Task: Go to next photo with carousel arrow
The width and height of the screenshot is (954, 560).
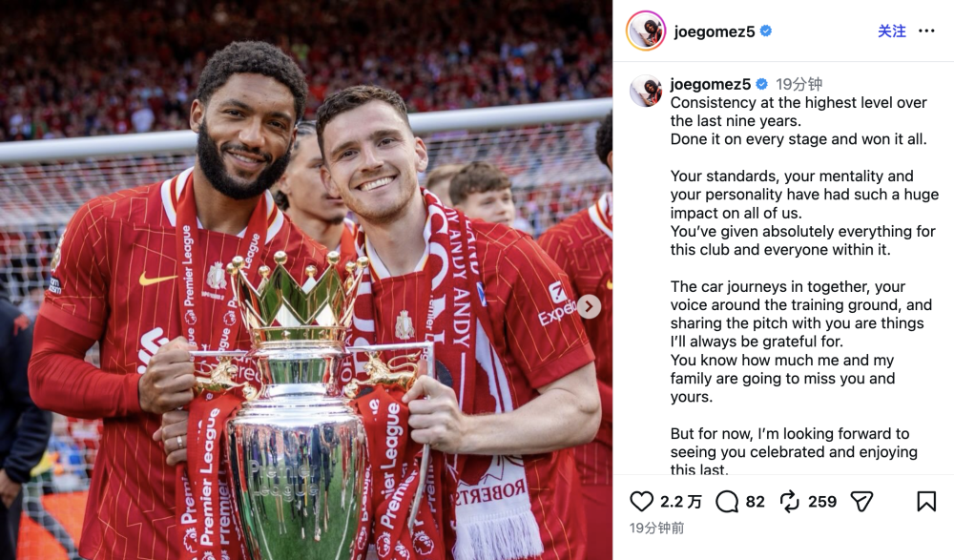Action: (x=589, y=306)
